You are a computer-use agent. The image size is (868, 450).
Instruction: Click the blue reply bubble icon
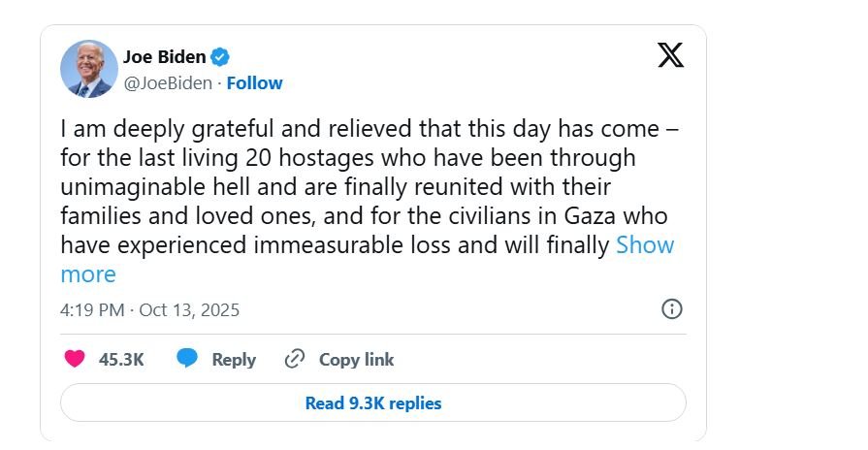pyautogui.click(x=187, y=359)
